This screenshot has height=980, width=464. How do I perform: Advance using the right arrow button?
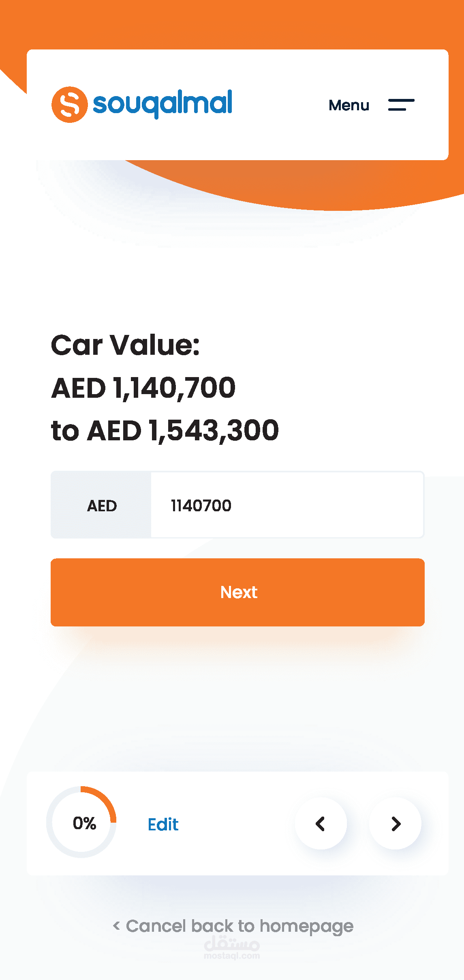[x=396, y=823]
